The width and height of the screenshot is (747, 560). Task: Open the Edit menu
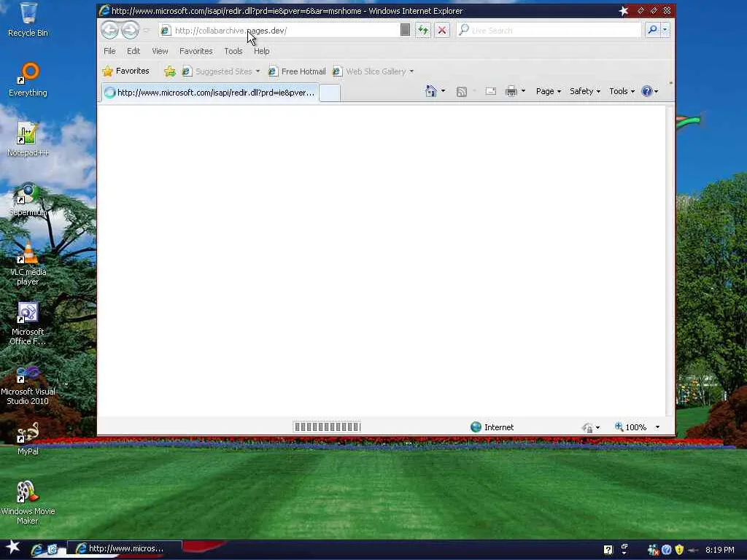[x=133, y=51]
